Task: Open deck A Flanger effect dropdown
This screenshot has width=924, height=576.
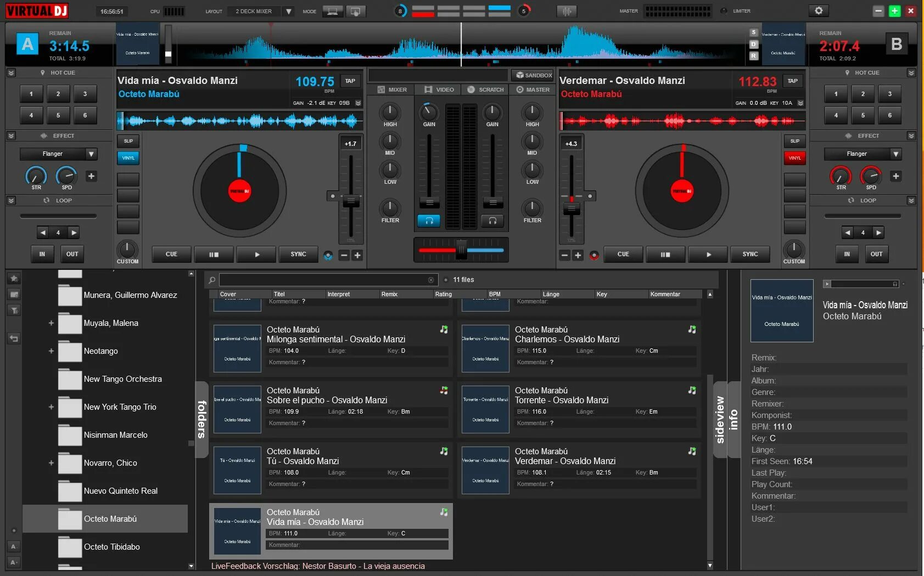Action: click(x=92, y=154)
